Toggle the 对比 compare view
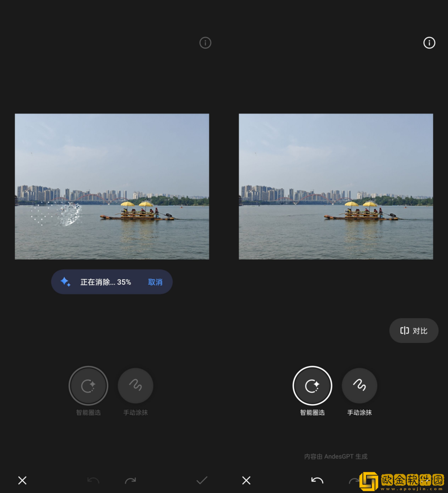448x493 pixels. (x=414, y=330)
